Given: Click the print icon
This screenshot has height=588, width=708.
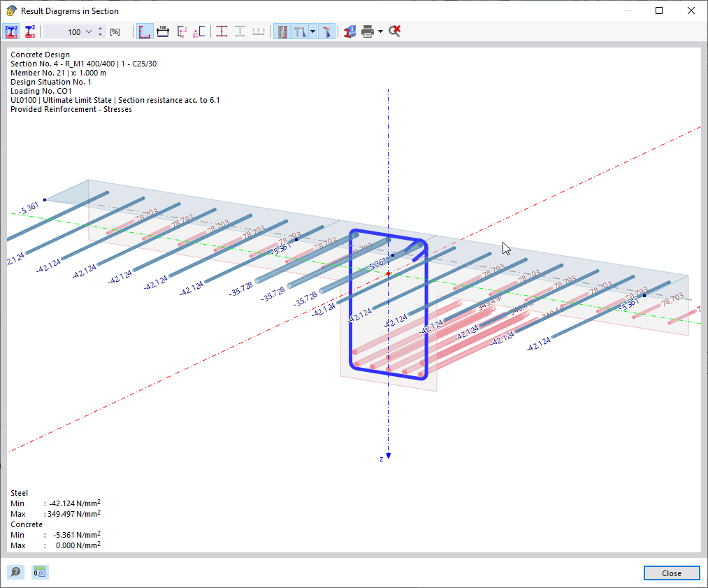Looking at the screenshot, I should tap(368, 31).
